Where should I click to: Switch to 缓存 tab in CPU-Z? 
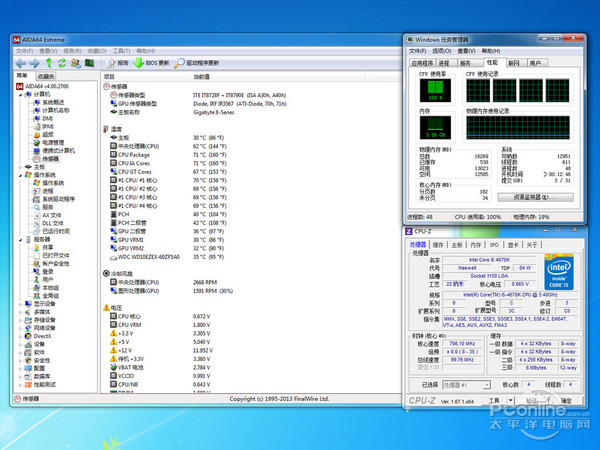point(438,245)
